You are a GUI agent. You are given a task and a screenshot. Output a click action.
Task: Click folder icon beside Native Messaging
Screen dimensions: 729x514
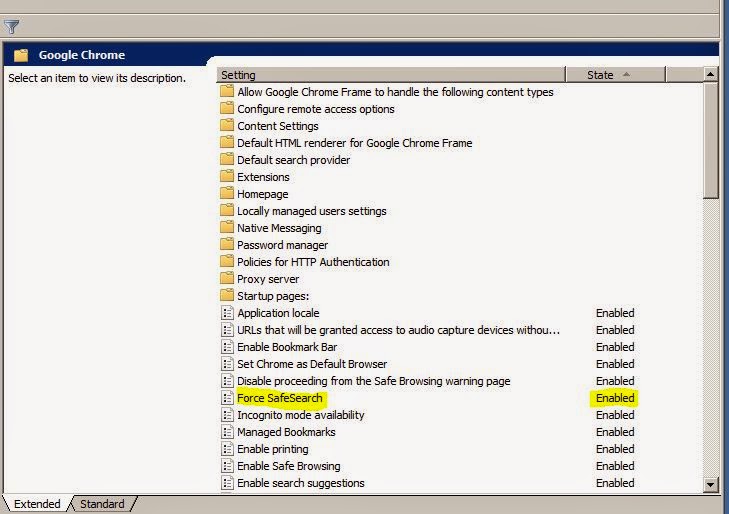pyautogui.click(x=227, y=227)
